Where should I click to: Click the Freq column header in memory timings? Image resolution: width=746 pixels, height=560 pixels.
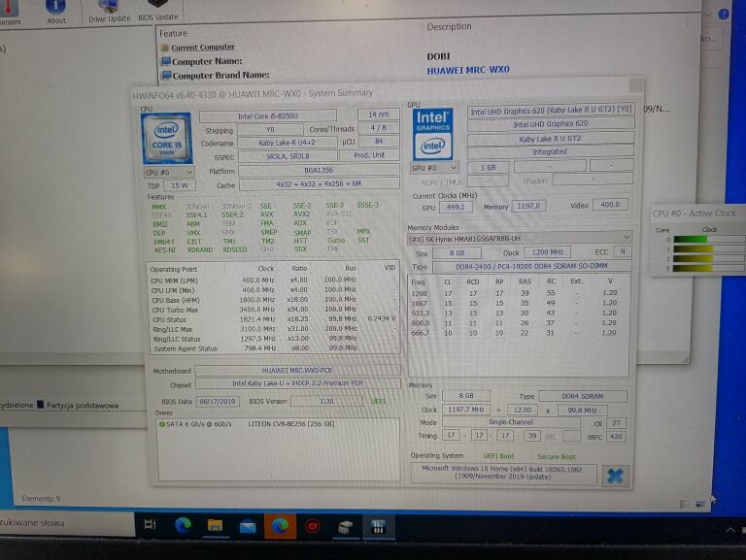(x=419, y=281)
